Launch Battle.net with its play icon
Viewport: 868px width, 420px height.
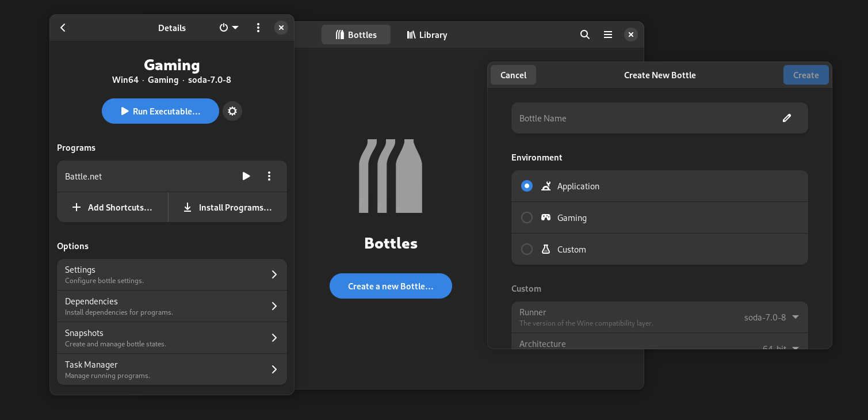246,176
